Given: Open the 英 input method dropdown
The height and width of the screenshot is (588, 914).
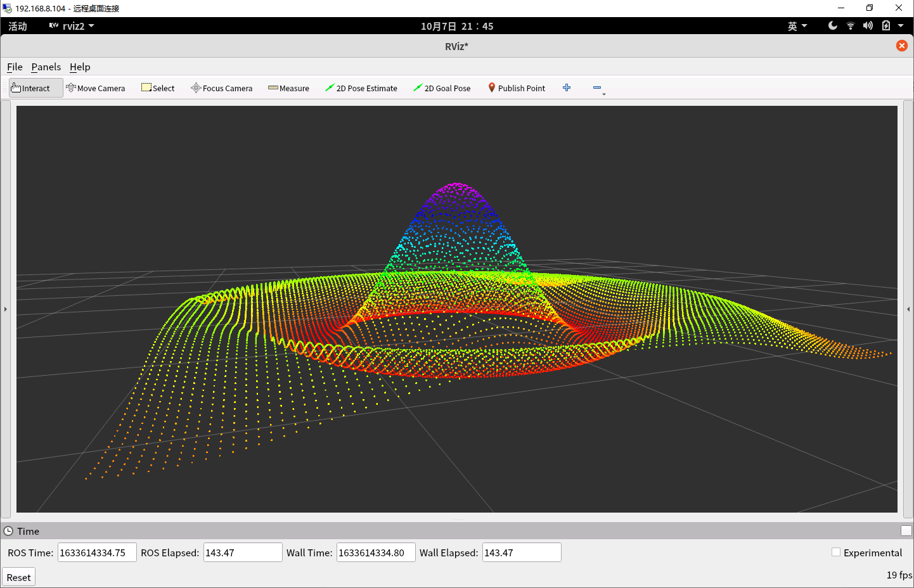Looking at the screenshot, I should (797, 26).
